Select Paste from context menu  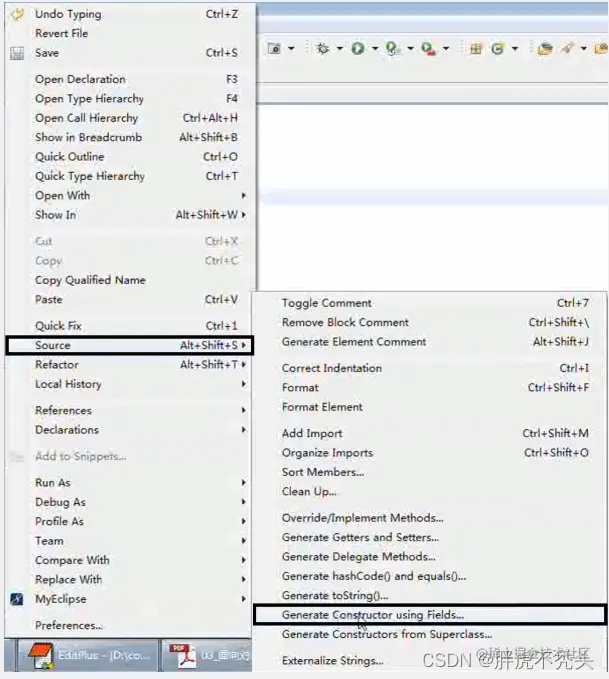click(x=130, y=300)
